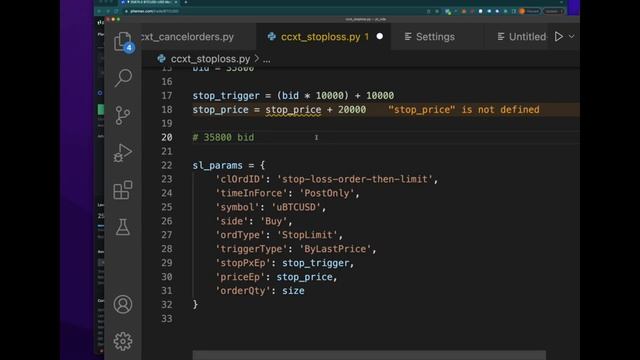Click stop_price on the priceEp line

click(304, 277)
